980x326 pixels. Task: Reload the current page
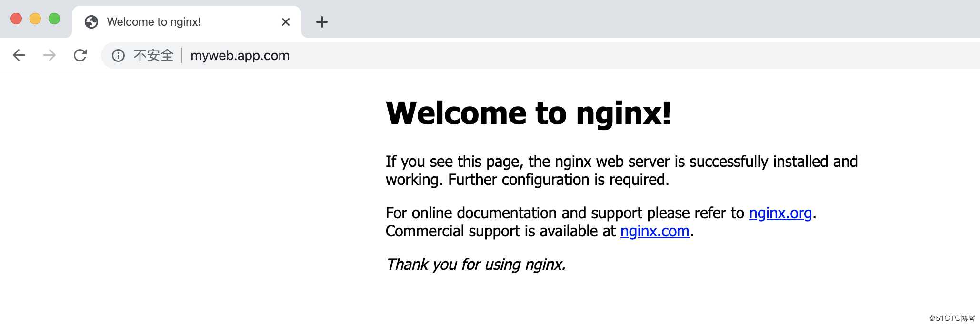80,55
